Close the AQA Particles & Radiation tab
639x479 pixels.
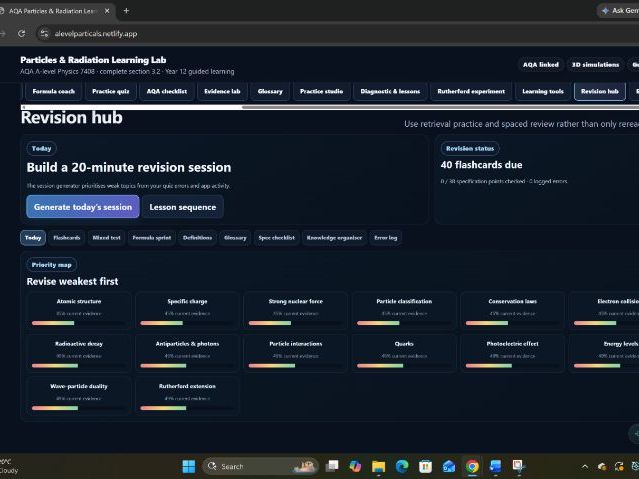[x=107, y=11]
